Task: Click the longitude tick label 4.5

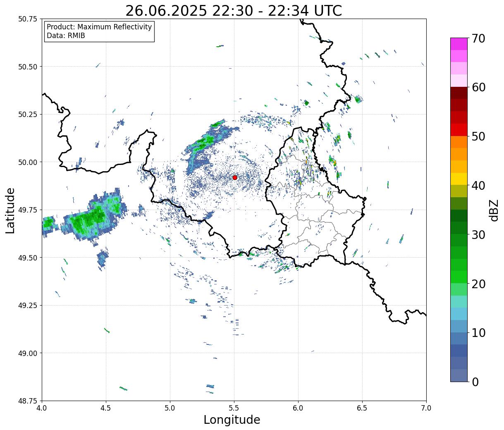Action: click(106, 408)
